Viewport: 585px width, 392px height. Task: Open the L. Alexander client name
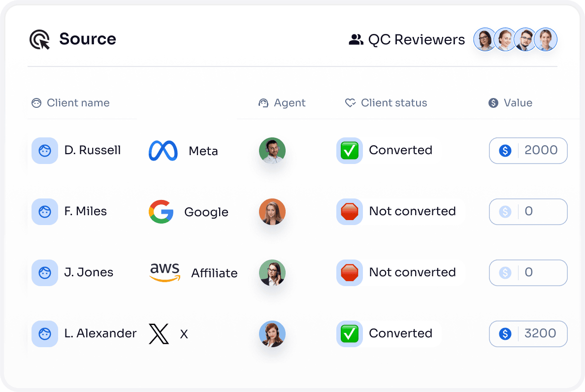click(100, 333)
